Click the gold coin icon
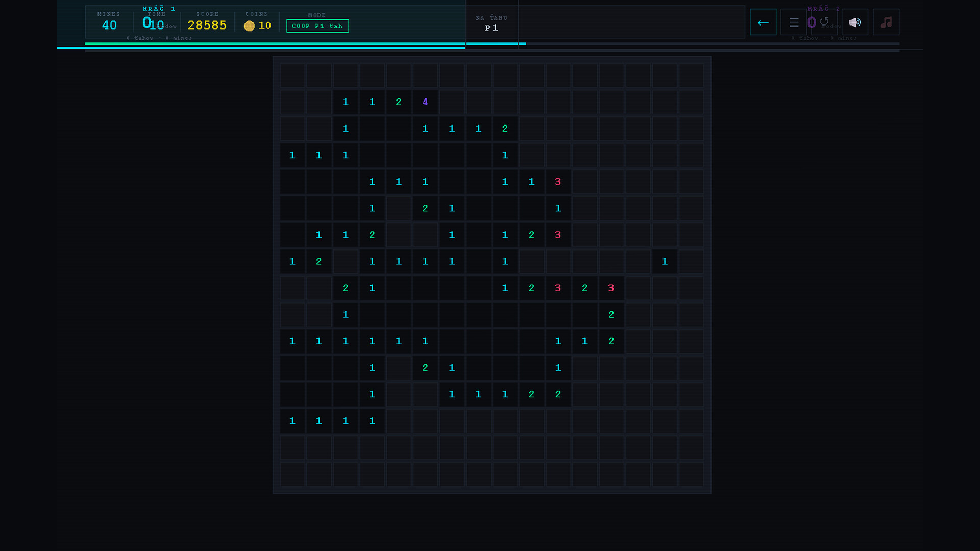 click(249, 26)
